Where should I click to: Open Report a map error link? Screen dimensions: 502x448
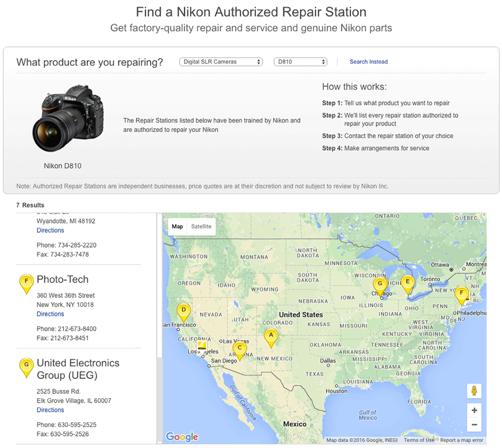click(x=461, y=440)
